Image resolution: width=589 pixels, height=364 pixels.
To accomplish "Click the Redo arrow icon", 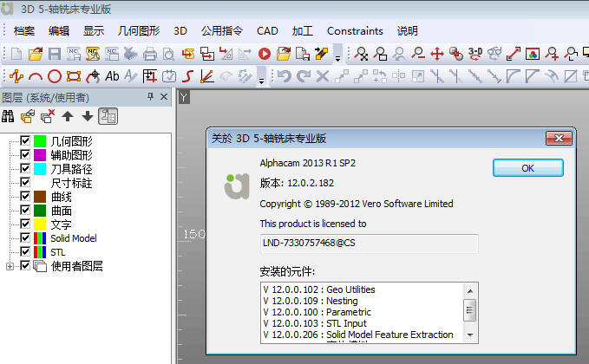I will [303, 76].
